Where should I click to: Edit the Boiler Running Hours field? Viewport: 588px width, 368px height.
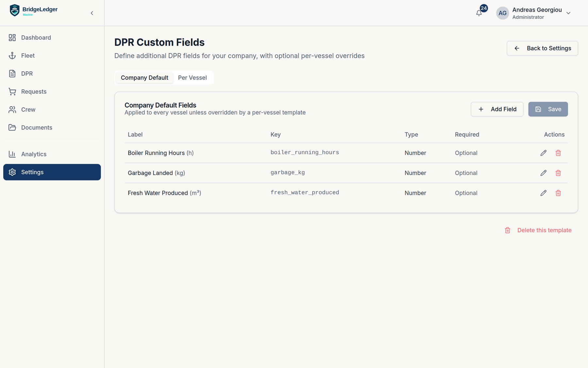543,153
